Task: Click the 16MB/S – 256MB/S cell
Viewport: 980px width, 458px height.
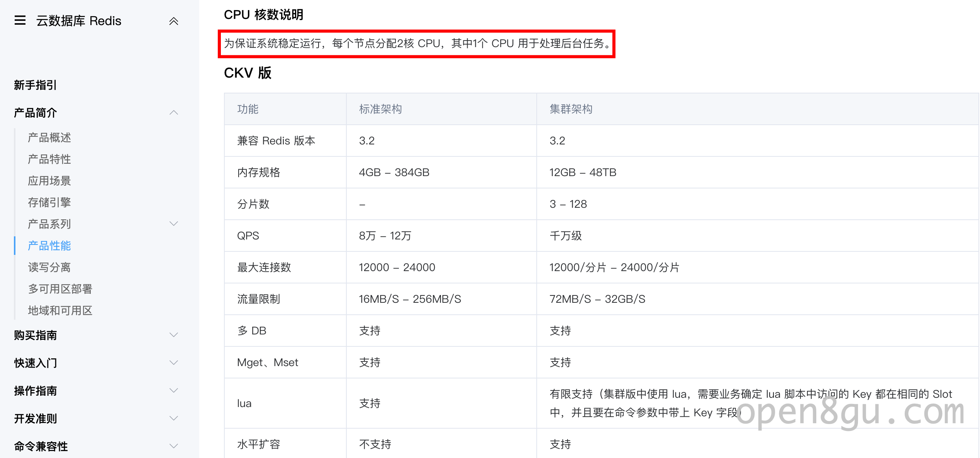Action: click(x=410, y=299)
